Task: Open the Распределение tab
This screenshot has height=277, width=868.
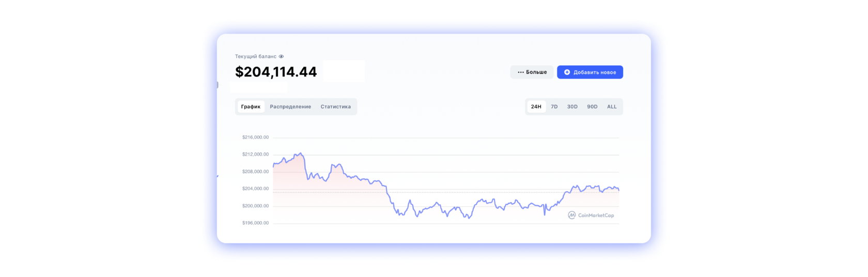Action: [290, 106]
